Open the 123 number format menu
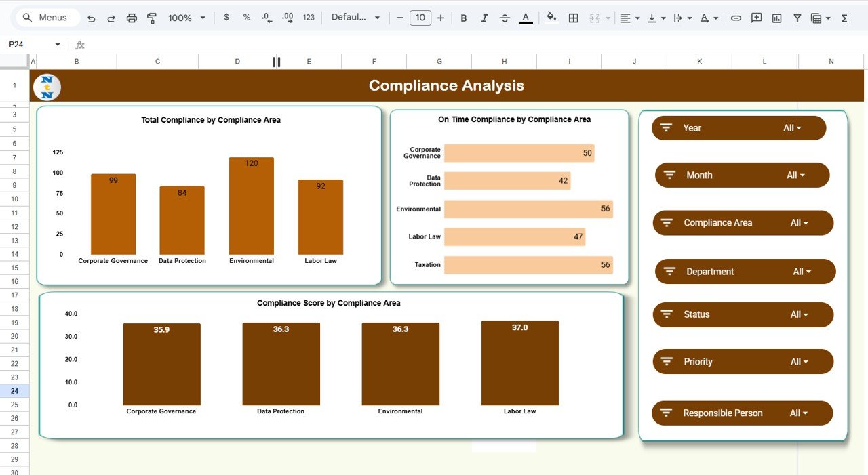Image resolution: width=868 pixels, height=475 pixels. click(309, 18)
